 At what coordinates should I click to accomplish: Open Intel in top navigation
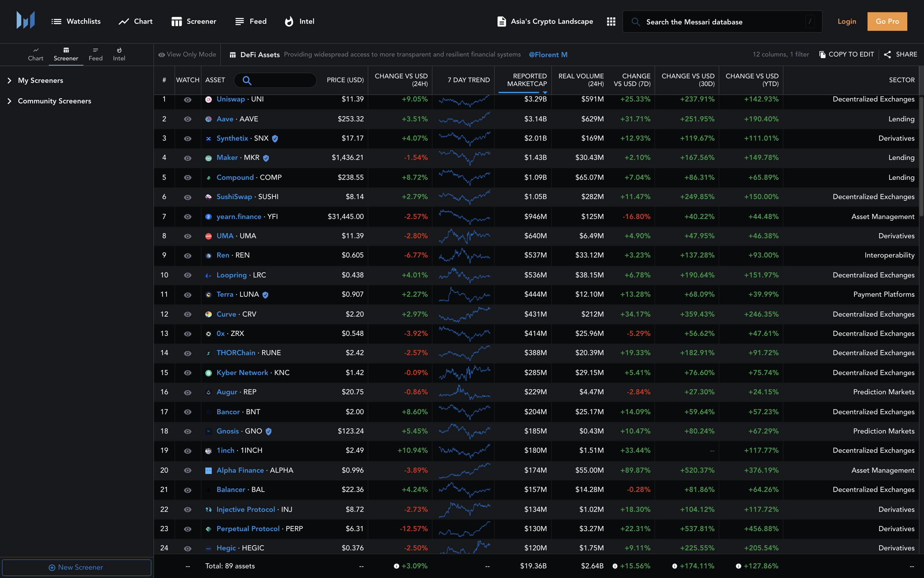pyautogui.click(x=300, y=22)
